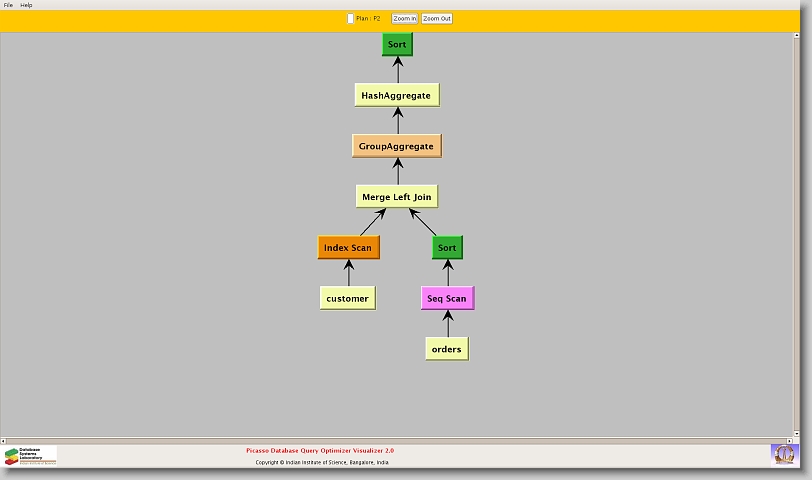Viewport: 812px width, 480px height.
Task: Click the orange Index Scan node
Action: click(x=348, y=247)
